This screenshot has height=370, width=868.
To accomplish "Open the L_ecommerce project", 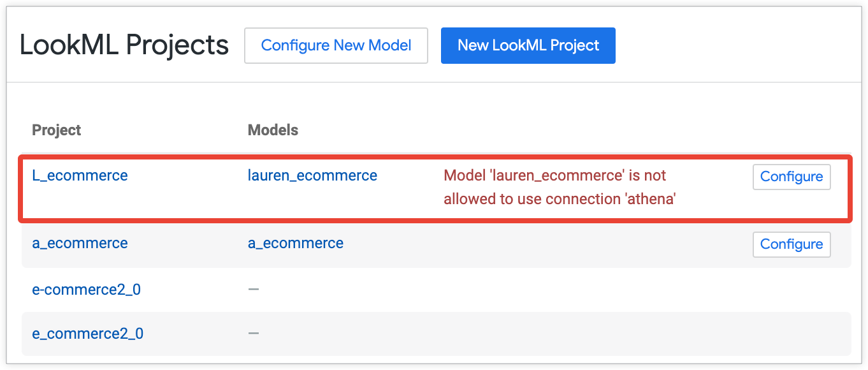I will [80, 175].
